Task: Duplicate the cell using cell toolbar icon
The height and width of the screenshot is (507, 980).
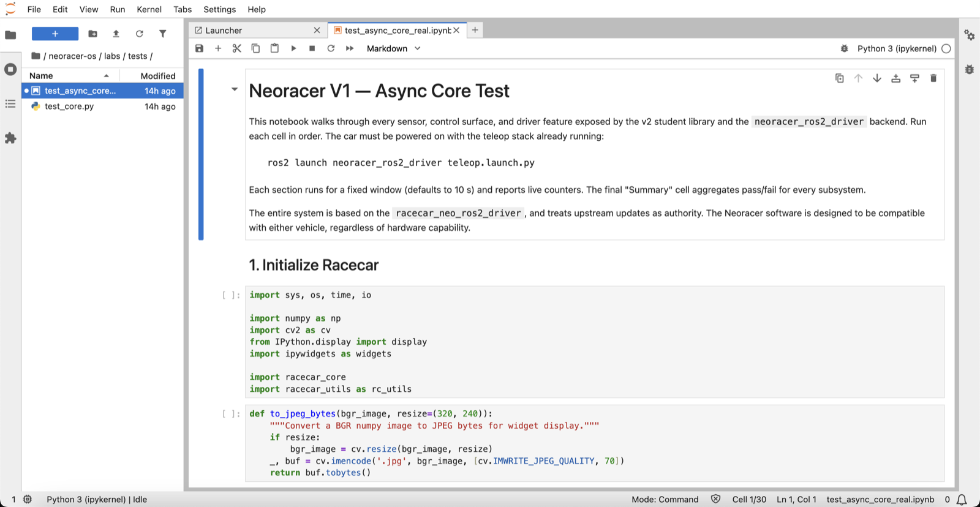Action: coord(840,78)
